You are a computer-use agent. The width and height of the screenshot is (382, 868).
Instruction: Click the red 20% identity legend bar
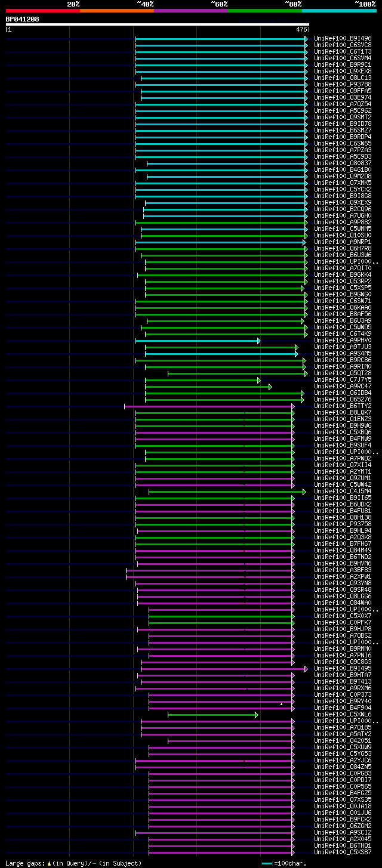pyautogui.click(x=43, y=11)
